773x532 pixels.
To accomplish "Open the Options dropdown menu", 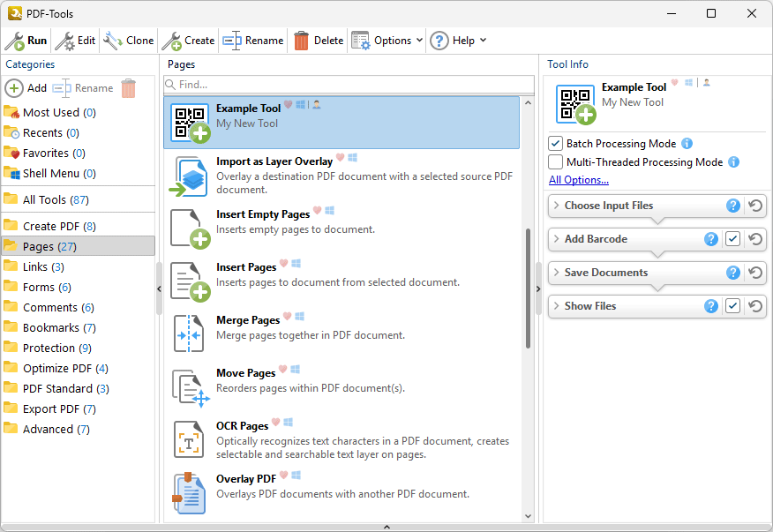I will pyautogui.click(x=387, y=41).
